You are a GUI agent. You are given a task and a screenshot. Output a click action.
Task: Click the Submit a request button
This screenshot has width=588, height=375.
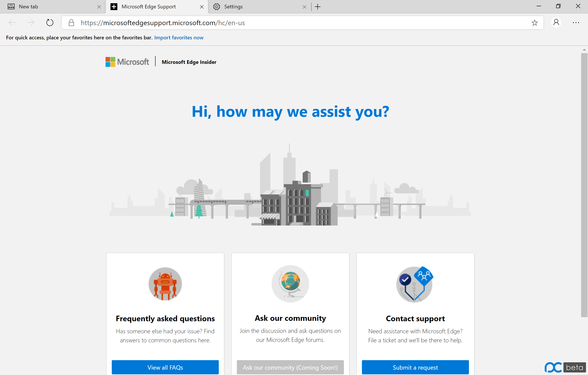tap(415, 367)
